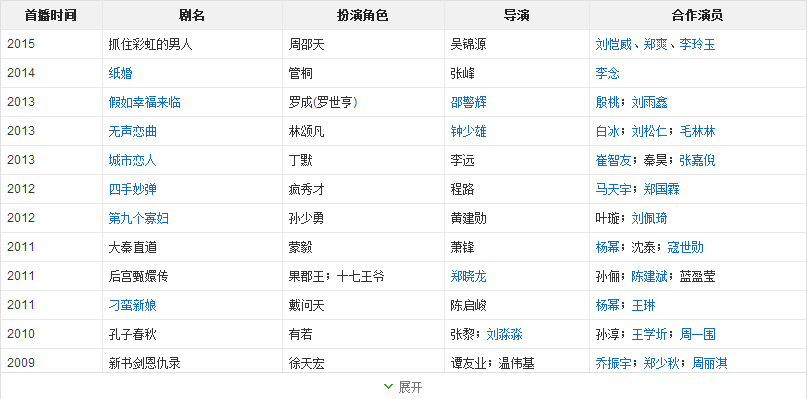Open 刘雨鑫 co-star link
Image resolution: width=808 pixels, height=399 pixels.
click(649, 102)
